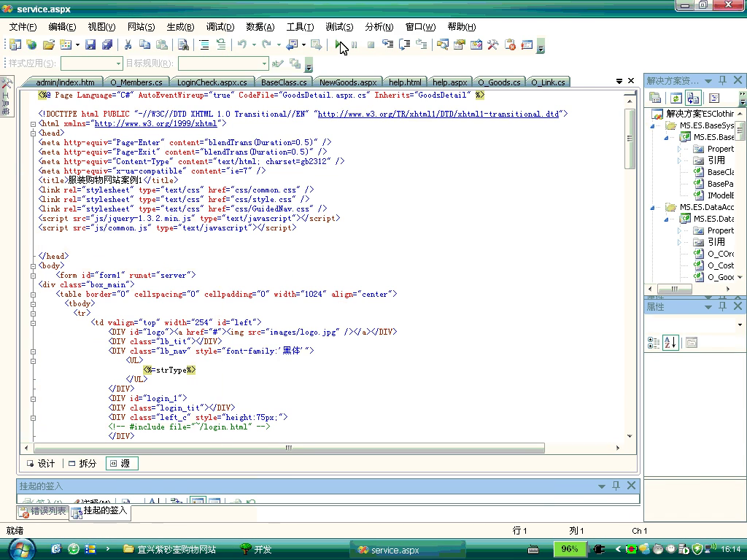Click the Step Out debug icon
Viewport: 747px width, 560px height.
click(422, 44)
